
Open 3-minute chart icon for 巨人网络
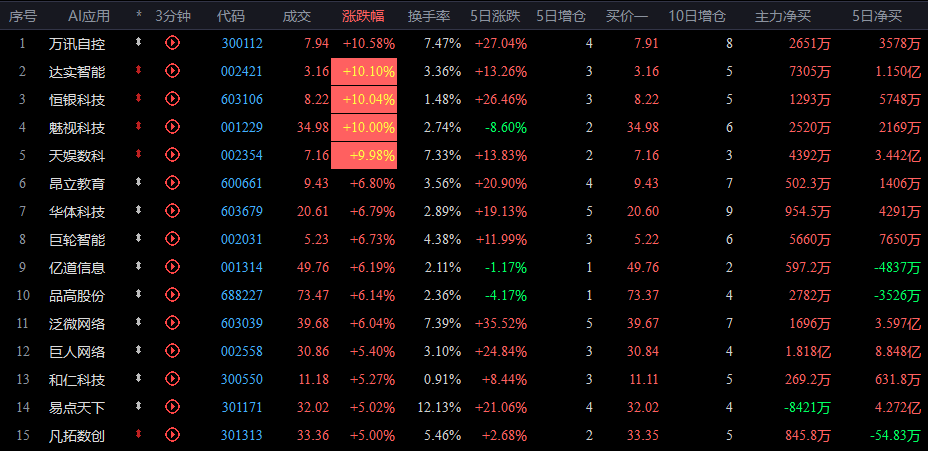(172, 350)
